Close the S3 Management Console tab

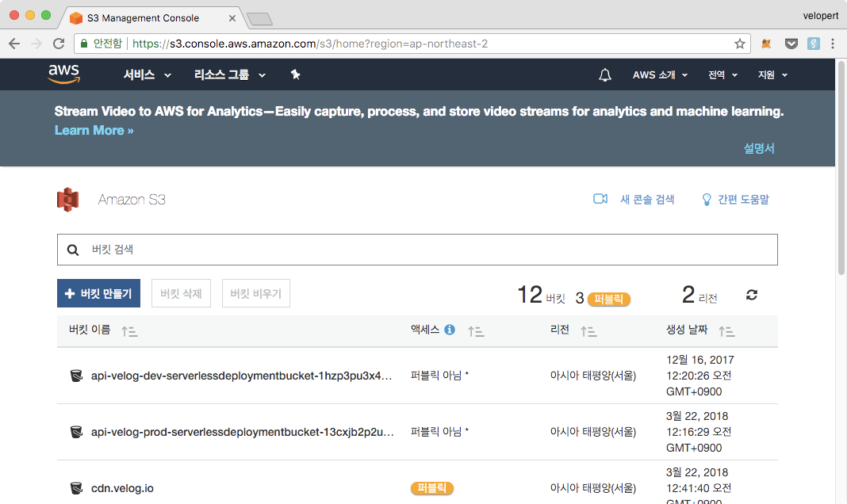232,18
